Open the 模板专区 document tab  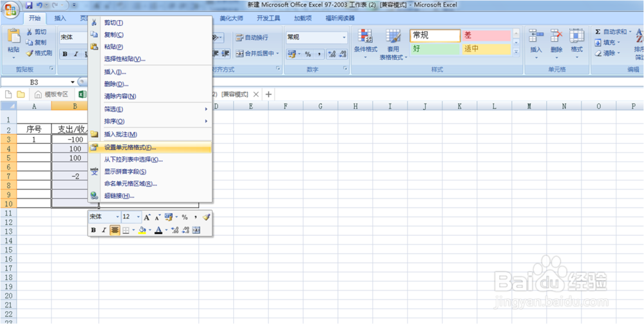pyautogui.click(x=52, y=95)
